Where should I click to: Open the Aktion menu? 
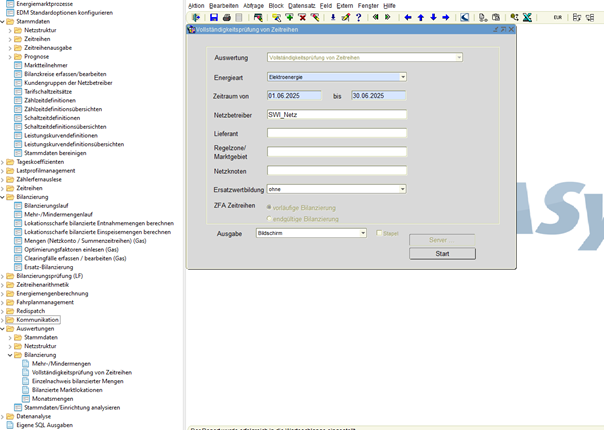(x=196, y=6)
